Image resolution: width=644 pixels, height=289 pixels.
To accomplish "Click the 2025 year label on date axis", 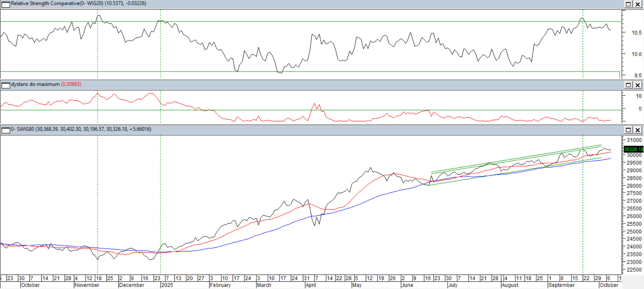I will (x=167, y=285).
